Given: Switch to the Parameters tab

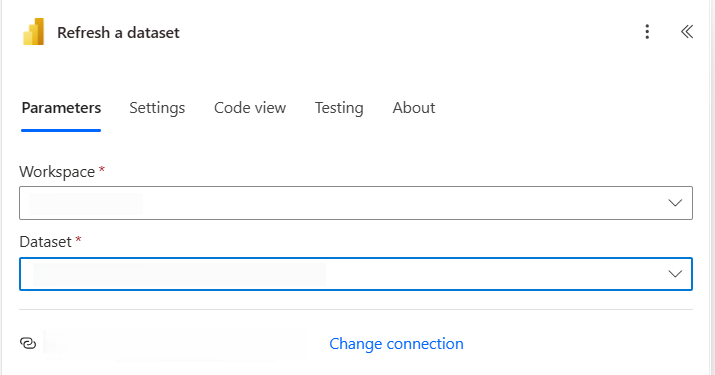Looking at the screenshot, I should pyautogui.click(x=61, y=108).
